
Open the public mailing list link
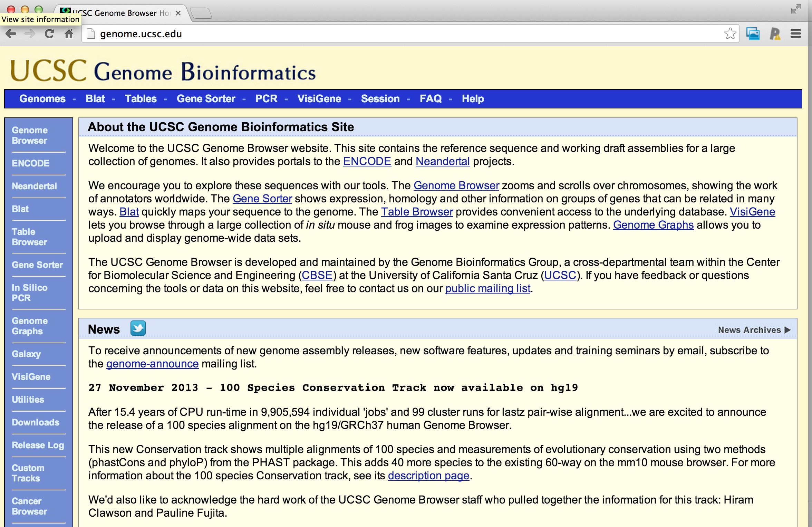click(488, 288)
